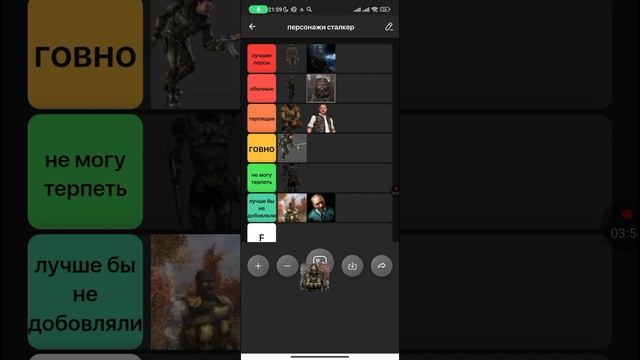This screenshot has height=360, width=640.
Task: Tap the share arrow button
Action: [381, 266]
